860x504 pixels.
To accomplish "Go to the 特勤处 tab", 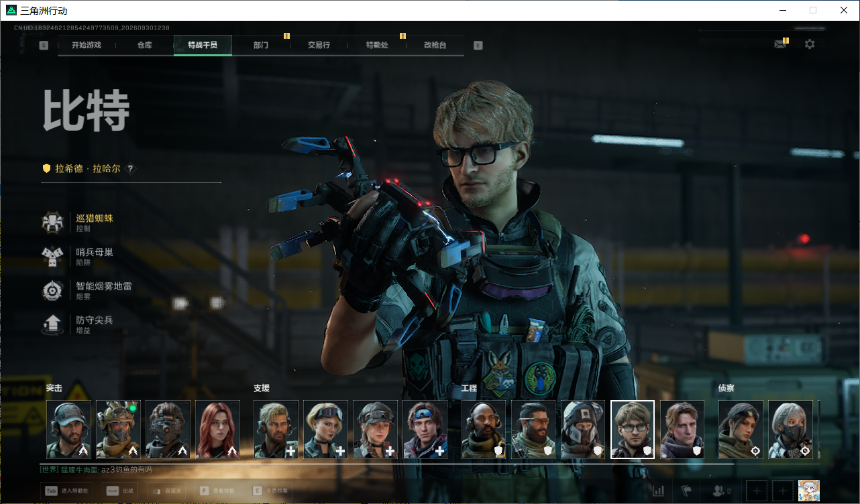I will coord(377,46).
